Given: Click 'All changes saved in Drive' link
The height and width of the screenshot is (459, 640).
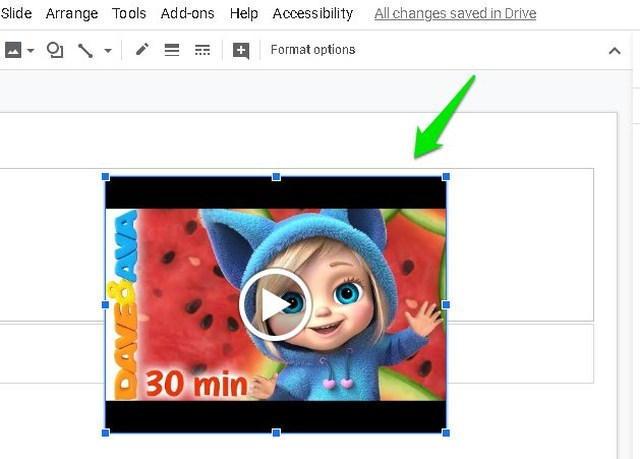Looking at the screenshot, I should pos(455,13).
